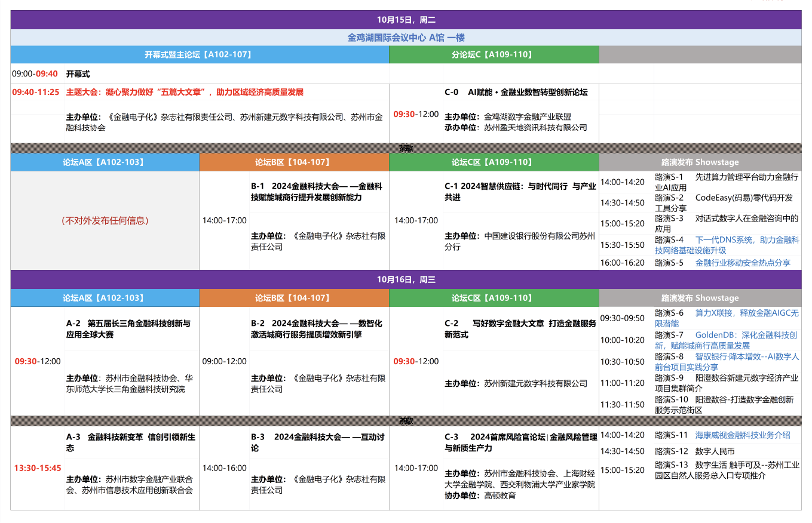
Task: Select the A-3 金融科技新变革 session title
Action: (130, 442)
